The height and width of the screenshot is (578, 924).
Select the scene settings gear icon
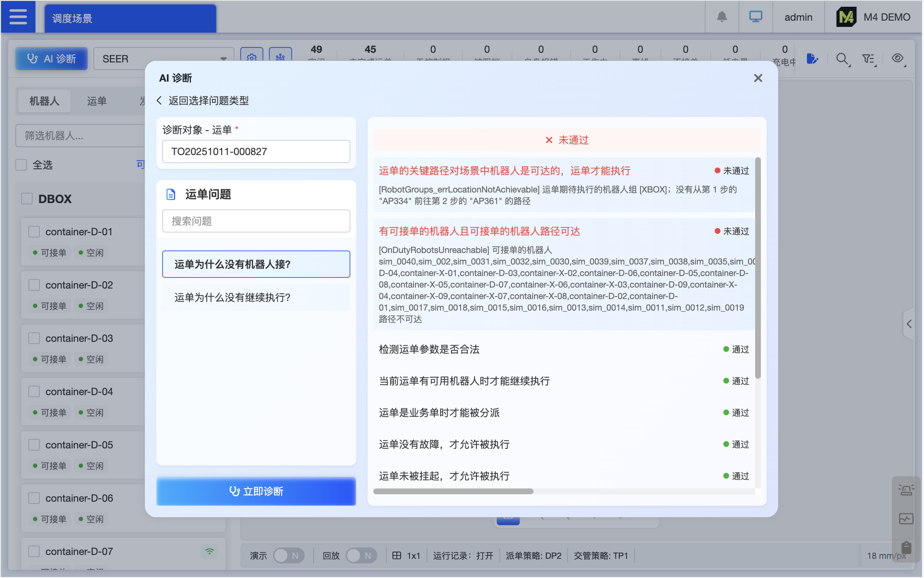[252, 57]
